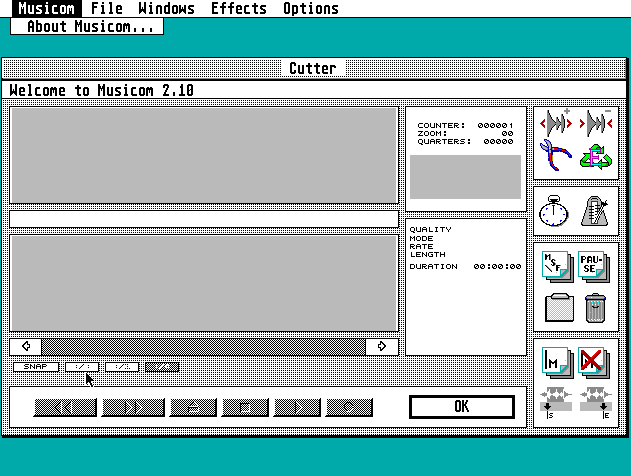Open the Musicom menu
Image resolution: width=631 pixels, height=476 pixels.
[x=47, y=8]
